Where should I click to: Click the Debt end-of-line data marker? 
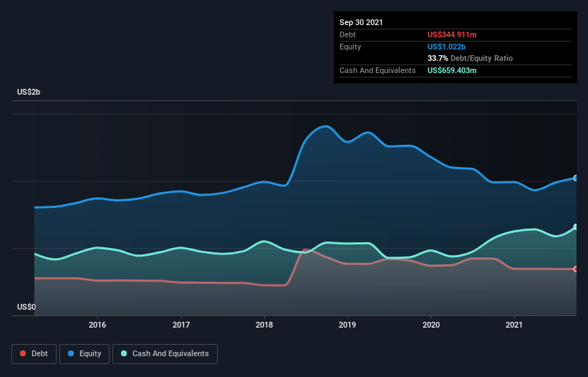[x=576, y=269]
